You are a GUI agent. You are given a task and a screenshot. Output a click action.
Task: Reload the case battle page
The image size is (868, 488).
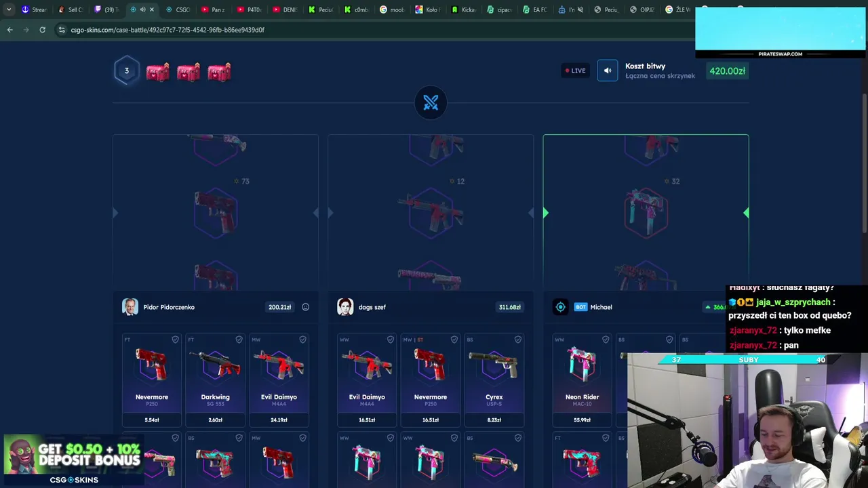tap(42, 30)
